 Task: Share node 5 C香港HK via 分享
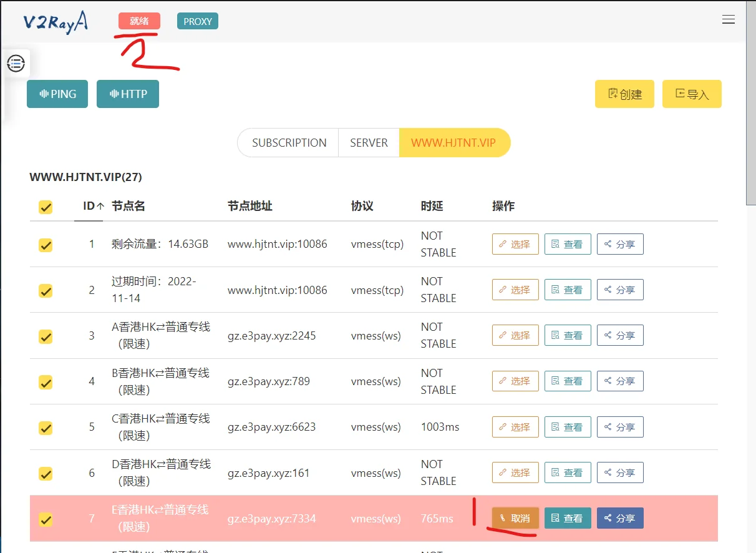tap(620, 427)
